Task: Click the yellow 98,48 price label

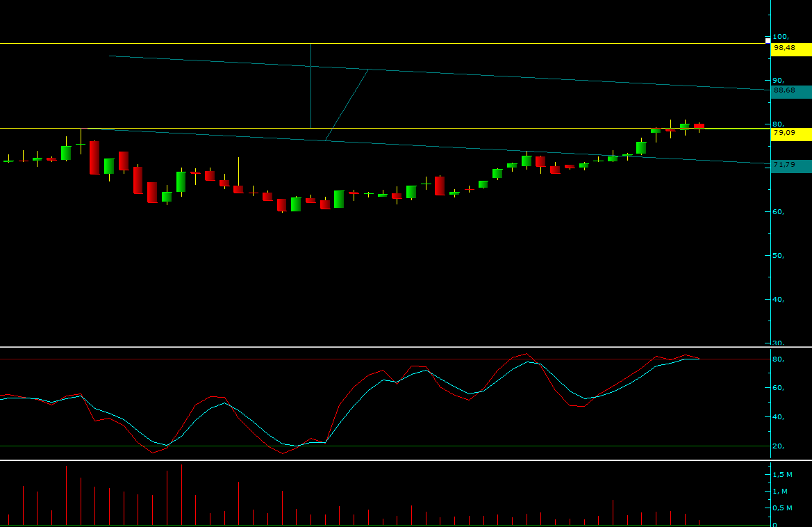Action: (x=791, y=49)
